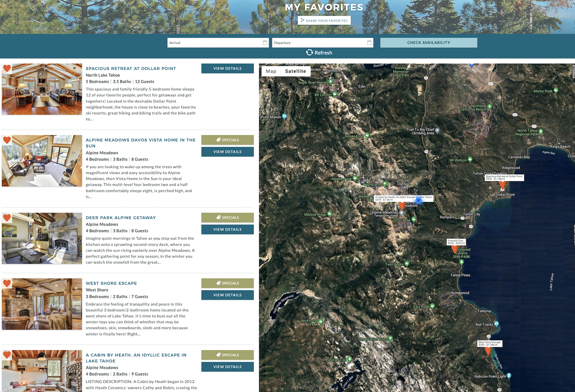Toggle heart on Alpine Meadows Davos Vista listing
This screenshot has height=392, width=575.
point(7,140)
